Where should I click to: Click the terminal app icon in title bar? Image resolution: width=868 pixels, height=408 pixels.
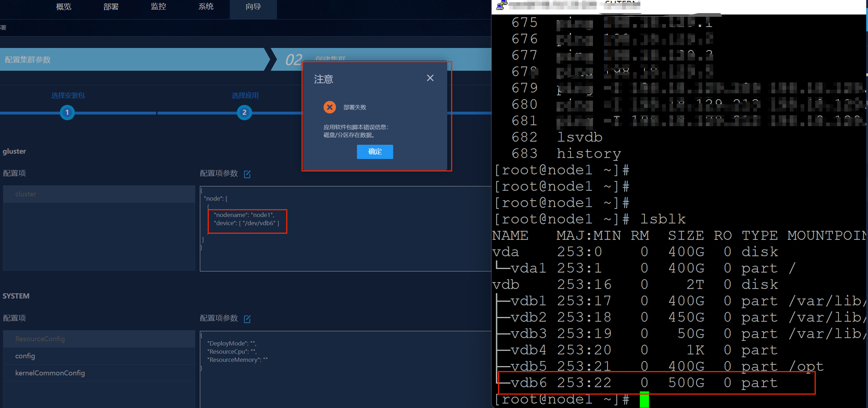pos(501,5)
